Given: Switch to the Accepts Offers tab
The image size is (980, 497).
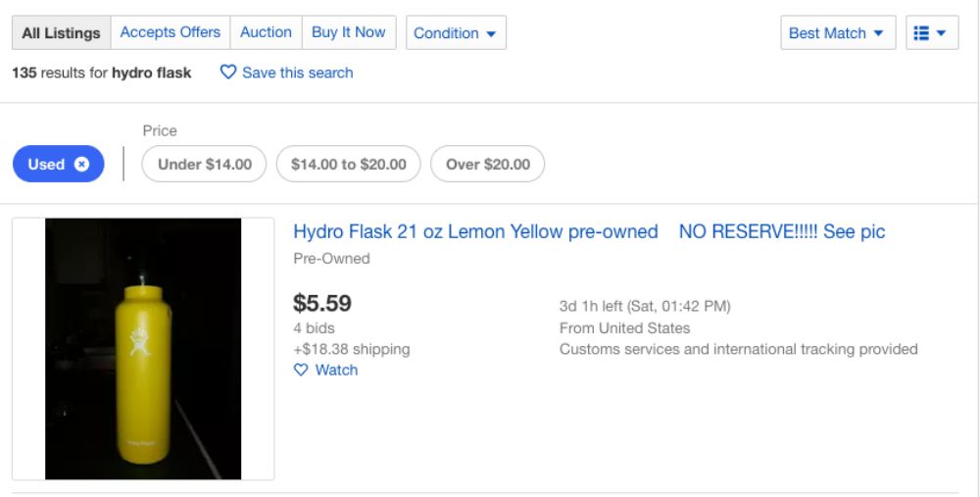Looking at the screenshot, I should 170,32.
